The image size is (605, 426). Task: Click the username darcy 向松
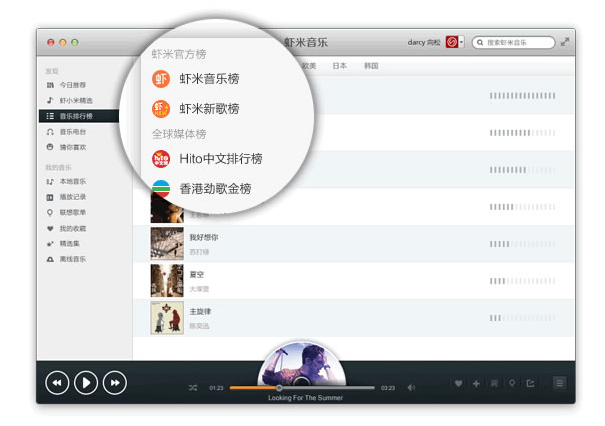click(424, 42)
